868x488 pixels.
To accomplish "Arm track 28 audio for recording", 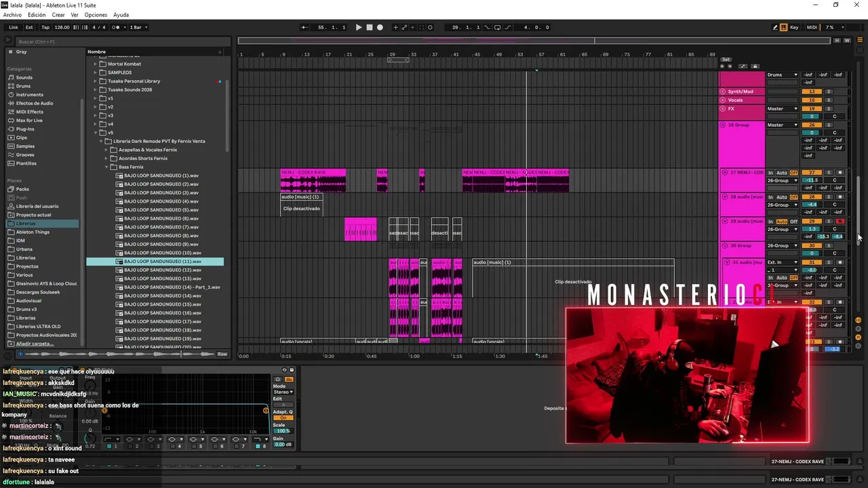I will coord(840,197).
